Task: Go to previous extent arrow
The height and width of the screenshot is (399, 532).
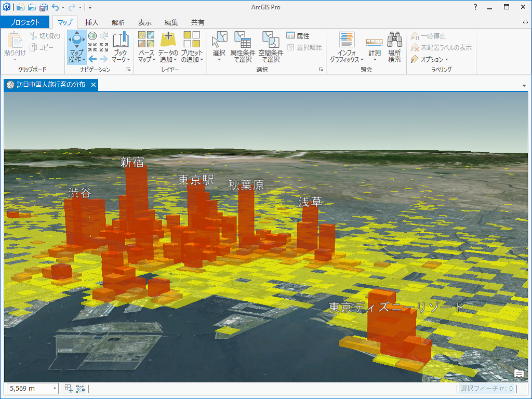Action: pyautogui.click(x=92, y=59)
